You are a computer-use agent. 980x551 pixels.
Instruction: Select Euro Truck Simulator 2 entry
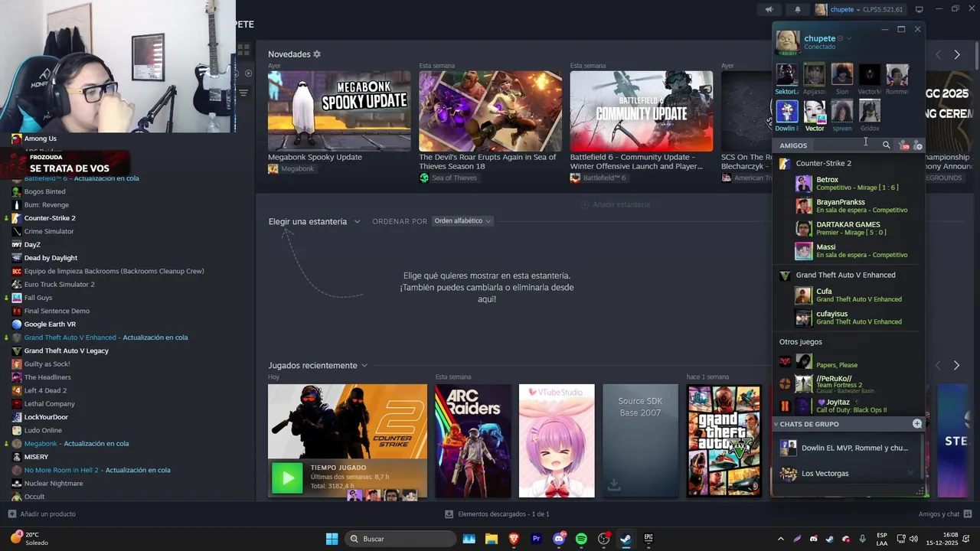pyautogui.click(x=60, y=285)
